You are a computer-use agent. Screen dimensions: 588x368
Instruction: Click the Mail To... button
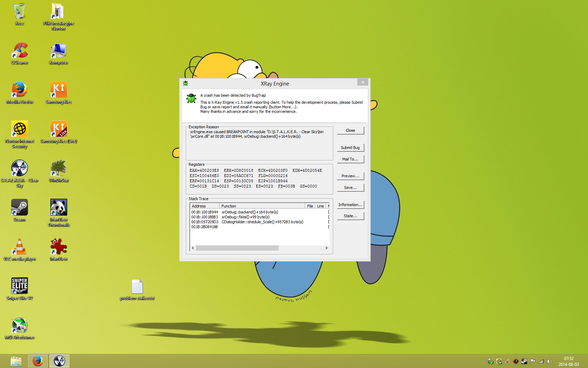pos(350,159)
